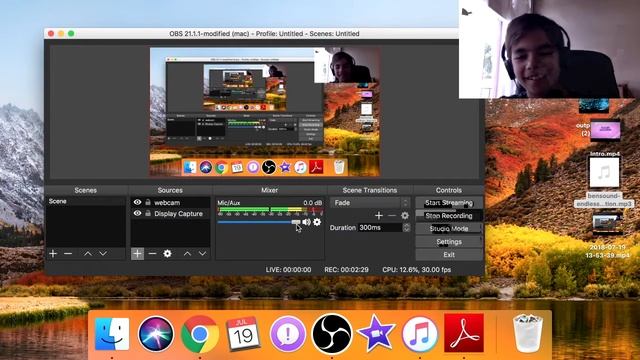Open Calendar icon in the Dock

[243, 334]
